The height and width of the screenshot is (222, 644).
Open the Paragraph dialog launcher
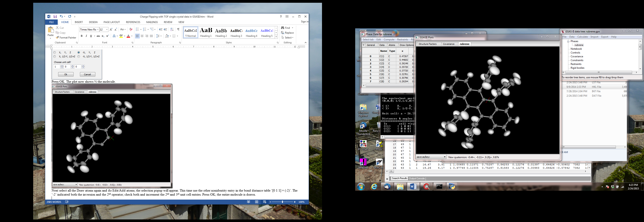point(180,43)
